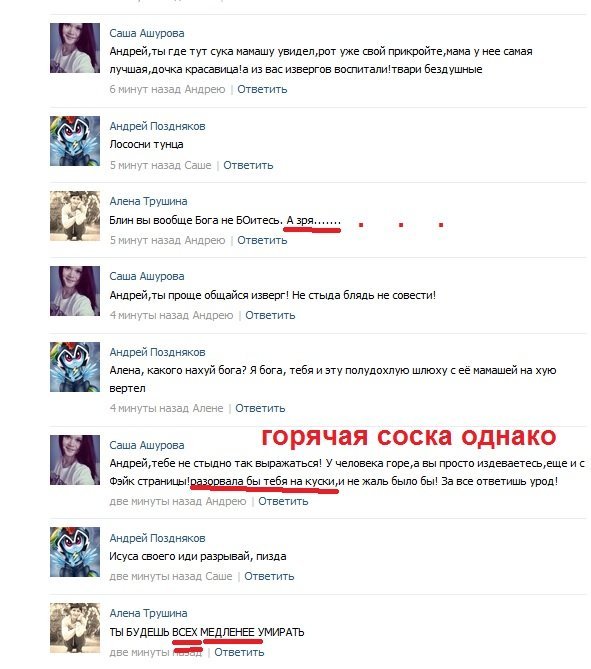Open Андрей Поздняков name link above 'Лососни тунца'

coord(157,126)
